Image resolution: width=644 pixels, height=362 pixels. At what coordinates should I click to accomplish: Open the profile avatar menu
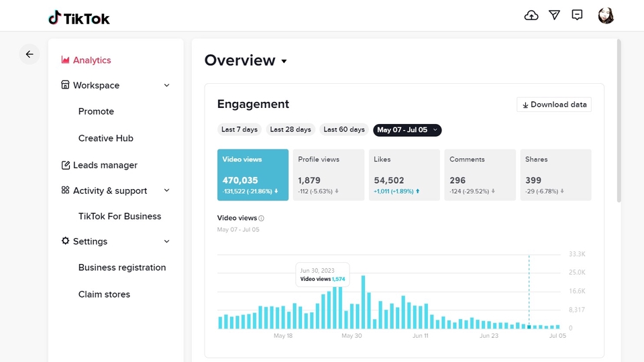pos(606,15)
